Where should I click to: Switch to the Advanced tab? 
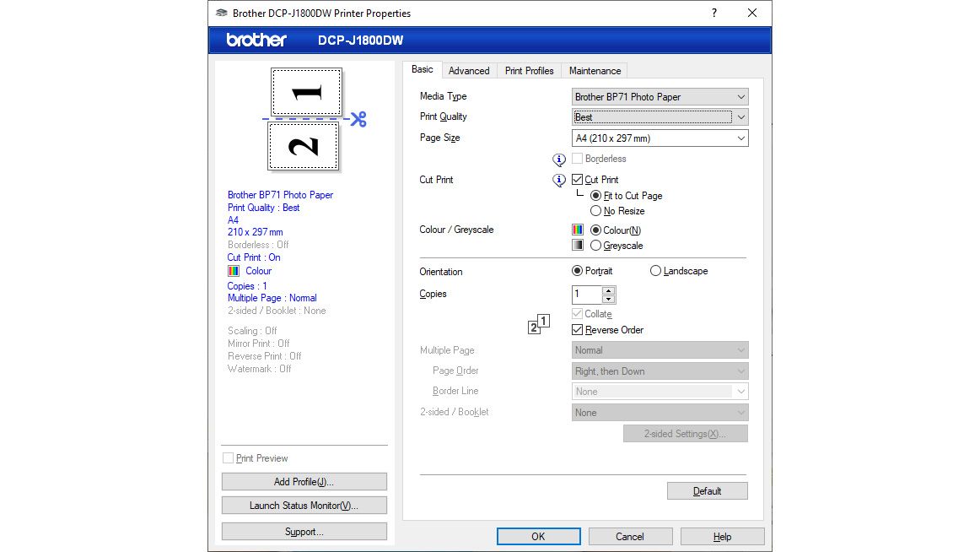pos(469,71)
